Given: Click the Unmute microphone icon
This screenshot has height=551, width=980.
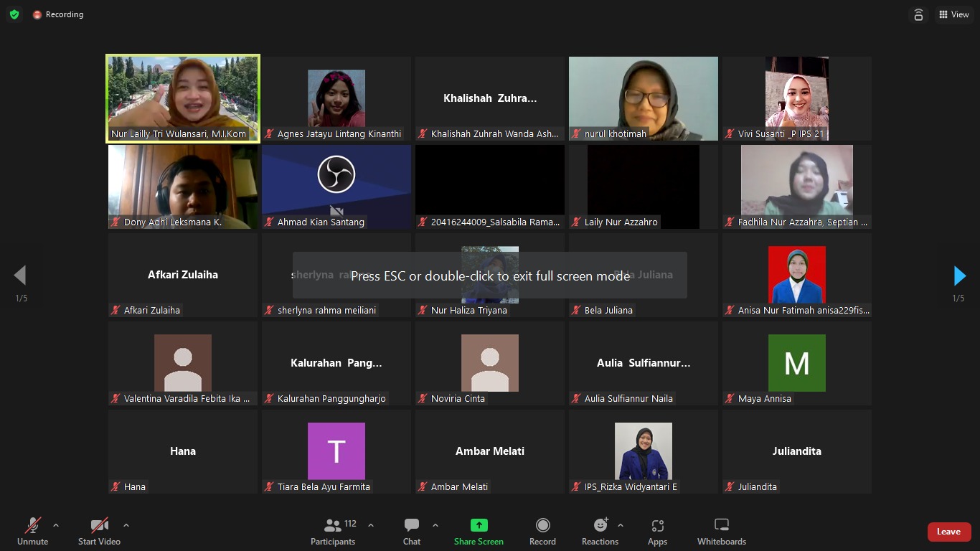Looking at the screenshot, I should click(32, 525).
